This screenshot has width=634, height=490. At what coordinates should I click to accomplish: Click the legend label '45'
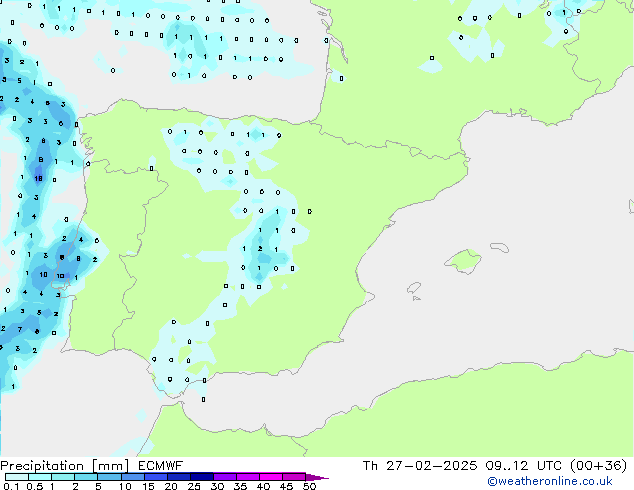coord(286,486)
